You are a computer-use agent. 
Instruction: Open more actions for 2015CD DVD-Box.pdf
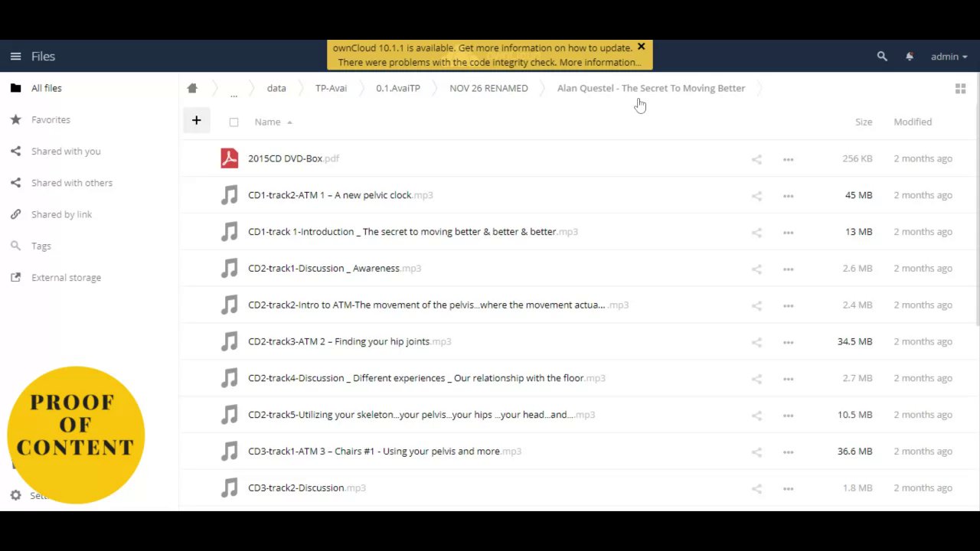coord(788,159)
